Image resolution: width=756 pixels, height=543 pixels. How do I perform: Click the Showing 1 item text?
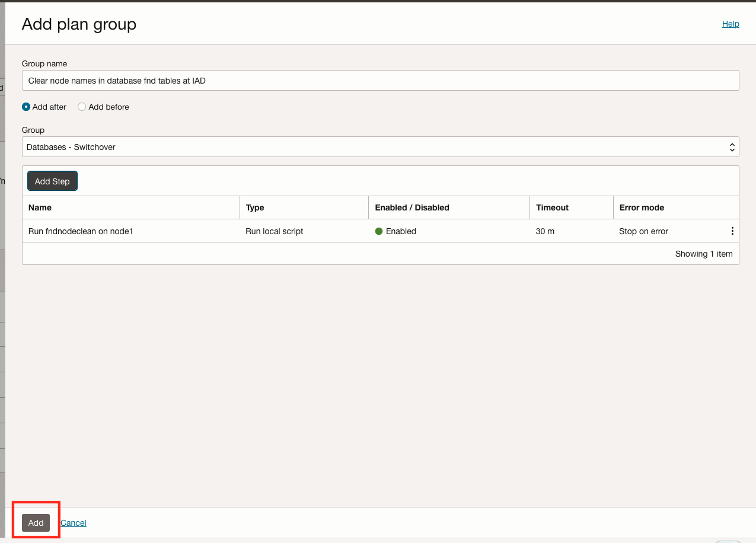704,254
